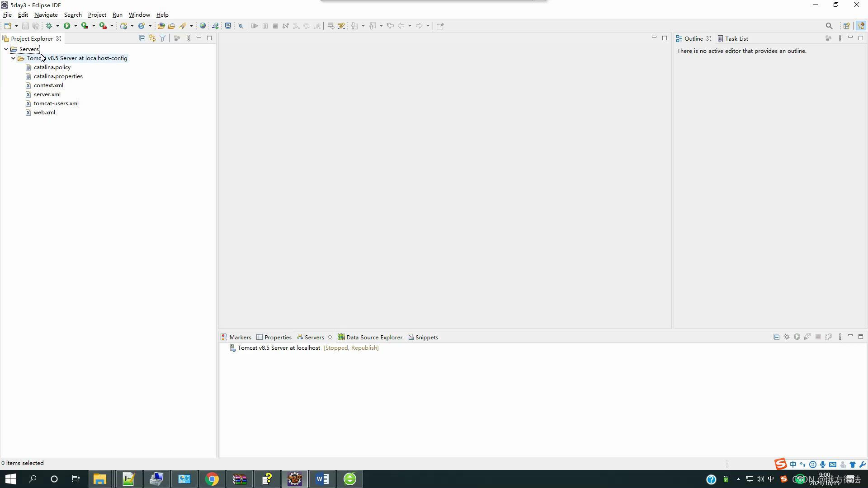Click the Resume debug icon
The height and width of the screenshot is (488, 868).
[255, 26]
